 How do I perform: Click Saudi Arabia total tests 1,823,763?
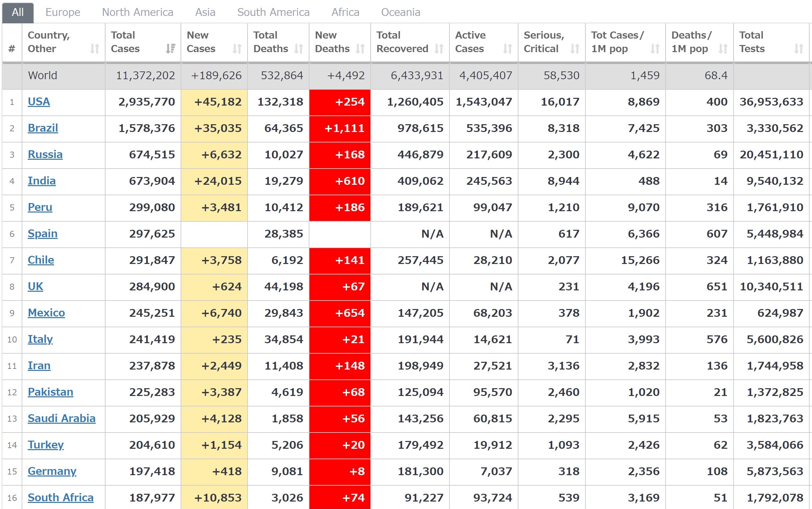pyautogui.click(x=775, y=418)
